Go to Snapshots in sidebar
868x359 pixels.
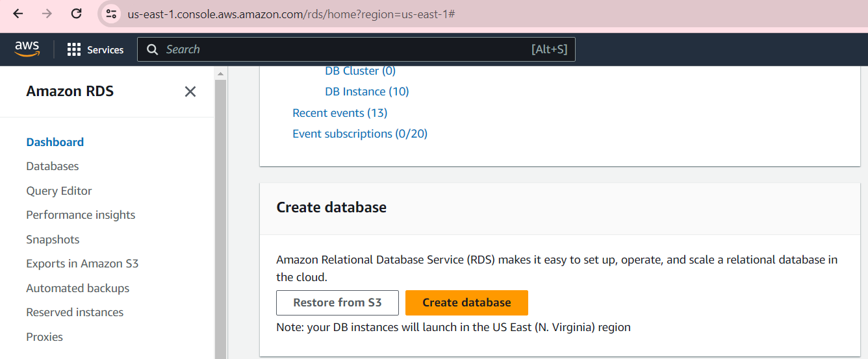click(x=53, y=240)
